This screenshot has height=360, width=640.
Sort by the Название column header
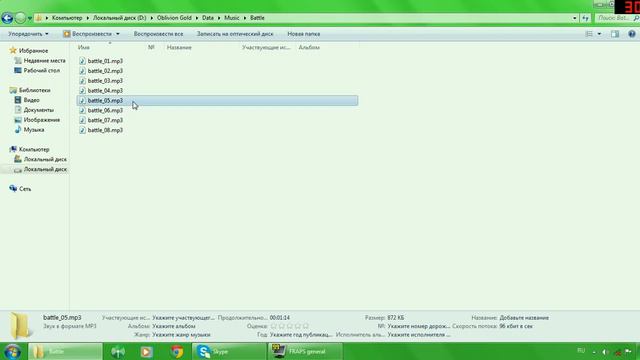tap(179, 47)
